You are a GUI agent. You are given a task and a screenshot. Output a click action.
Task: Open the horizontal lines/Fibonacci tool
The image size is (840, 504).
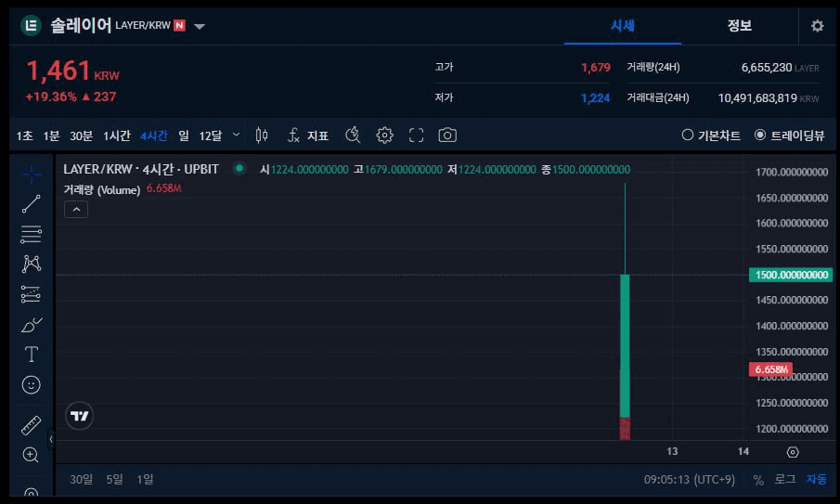click(31, 234)
